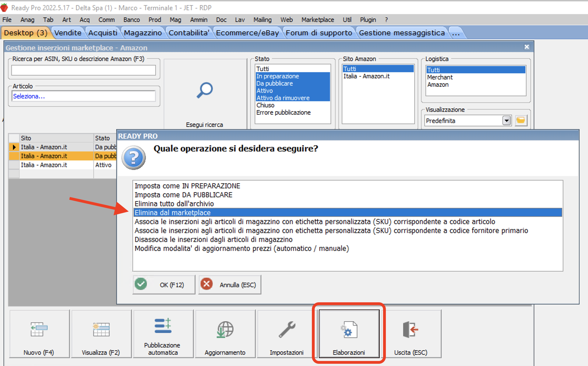Select Disassocia le inserzioni dagli articoli
Viewport: 588px width, 366px height.
(x=348, y=239)
